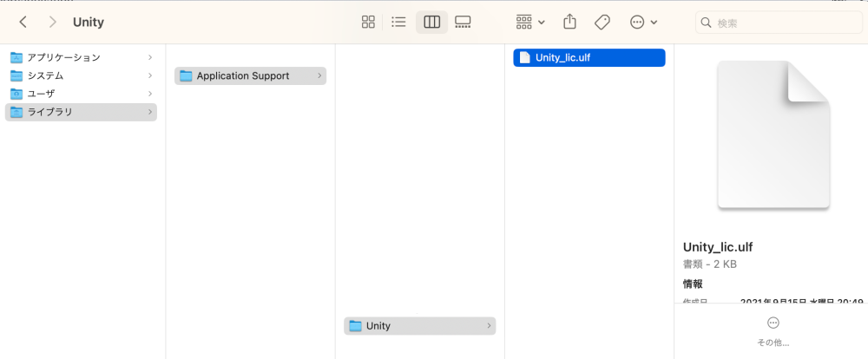This screenshot has width=868, height=359.
Task: Expand the chevron beside the Unity folder
Action: coord(489,326)
